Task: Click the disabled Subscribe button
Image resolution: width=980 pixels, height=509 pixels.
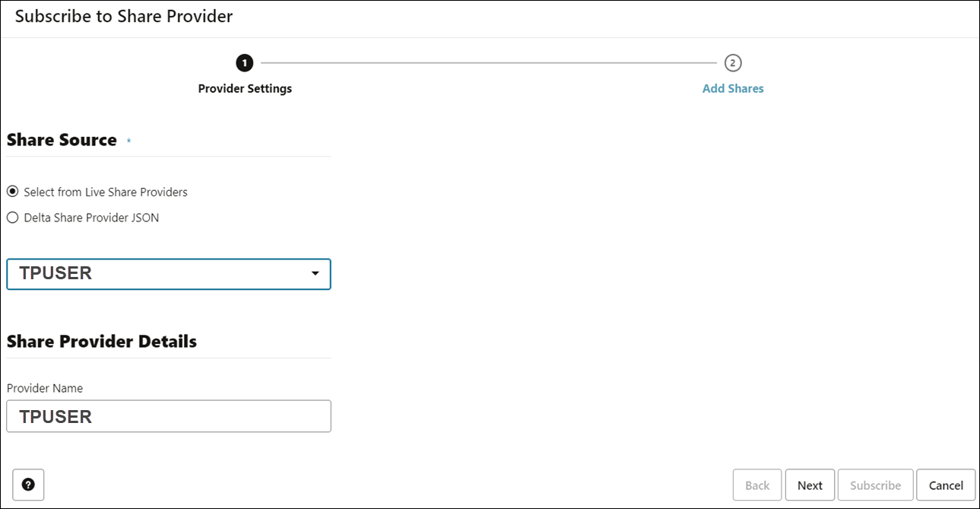Action: click(876, 485)
